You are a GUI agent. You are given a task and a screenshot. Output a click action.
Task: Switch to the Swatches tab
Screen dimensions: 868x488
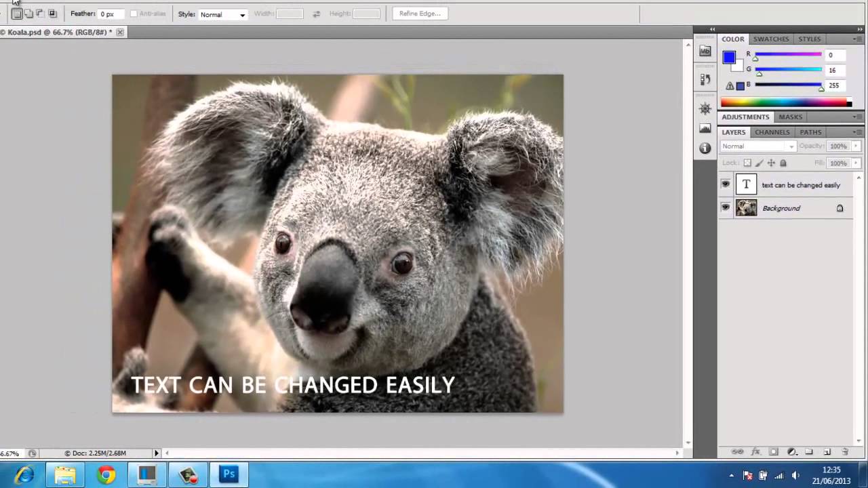point(771,39)
